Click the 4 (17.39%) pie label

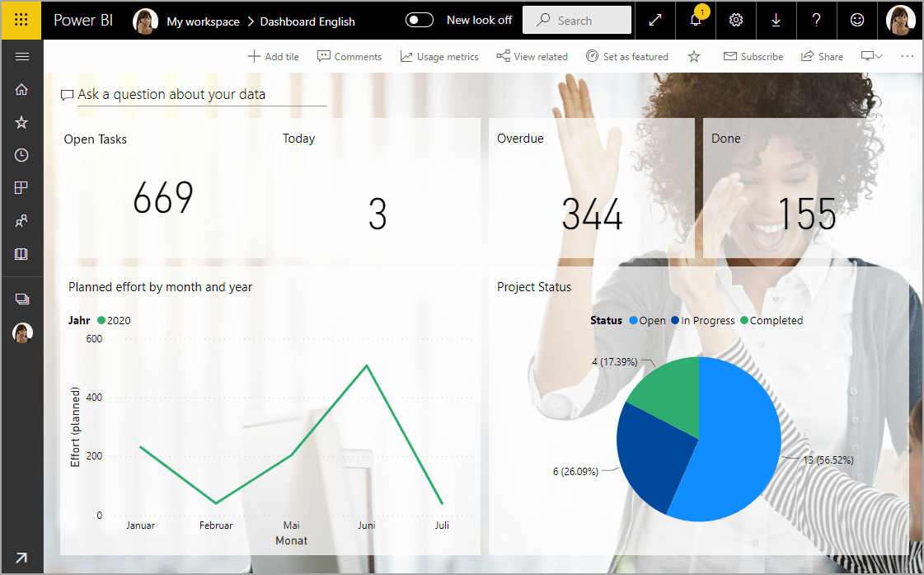coord(615,362)
